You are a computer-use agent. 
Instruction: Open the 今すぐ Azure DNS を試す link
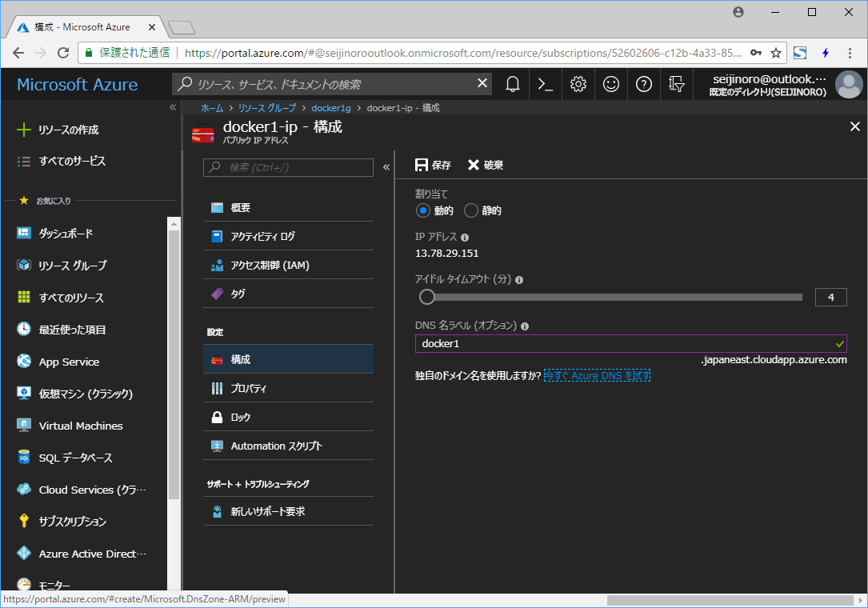pos(597,375)
